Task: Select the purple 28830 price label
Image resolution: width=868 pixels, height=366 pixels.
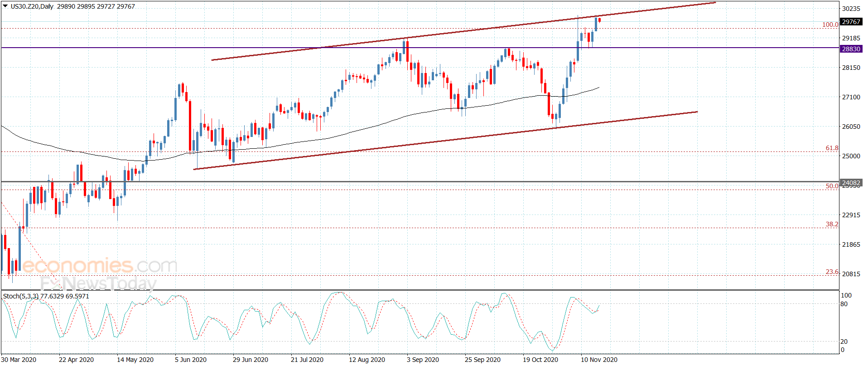Action: tap(851, 49)
